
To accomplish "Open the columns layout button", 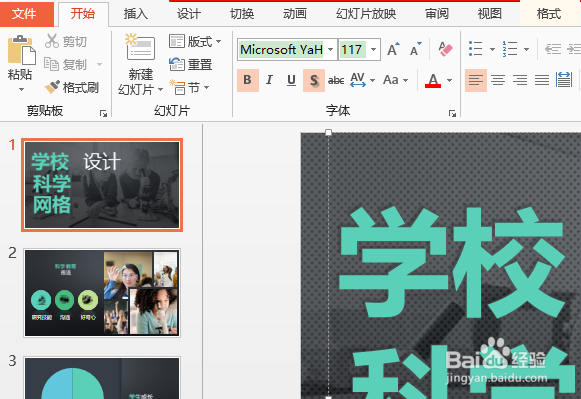I will pyautogui.click(x=564, y=80).
